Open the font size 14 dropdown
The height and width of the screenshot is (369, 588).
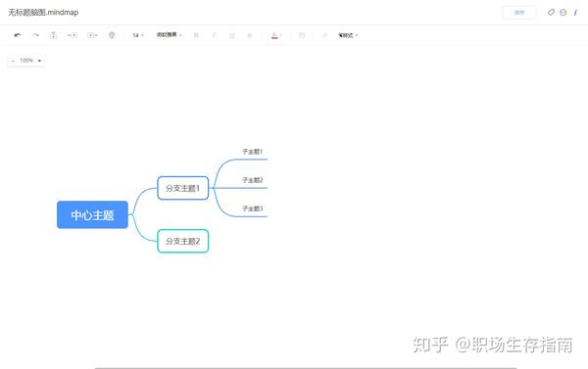(x=137, y=35)
